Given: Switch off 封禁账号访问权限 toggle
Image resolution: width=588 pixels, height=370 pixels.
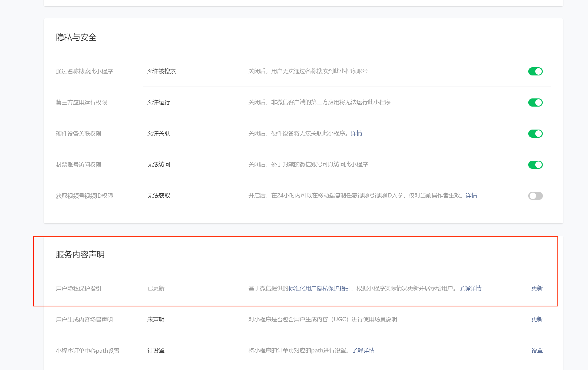Looking at the screenshot, I should point(535,165).
